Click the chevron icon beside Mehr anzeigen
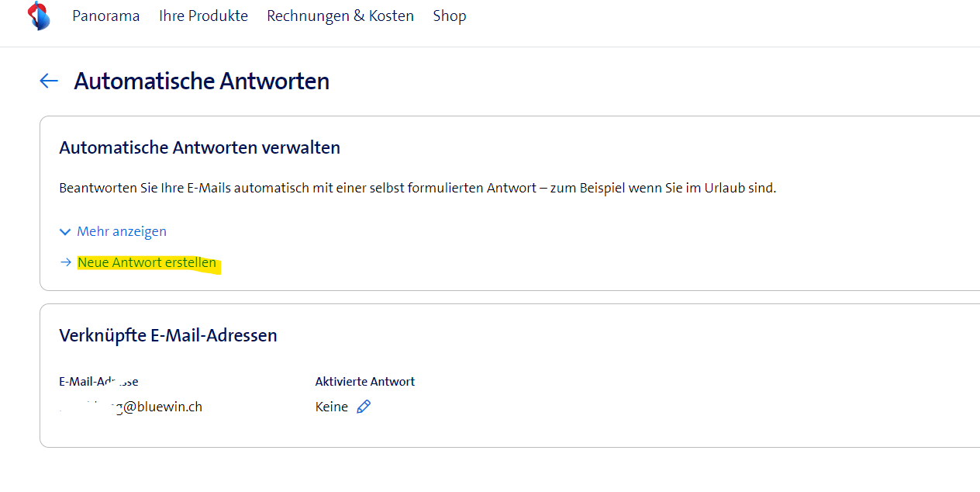Viewport: 980px width, 492px height. point(65,231)
